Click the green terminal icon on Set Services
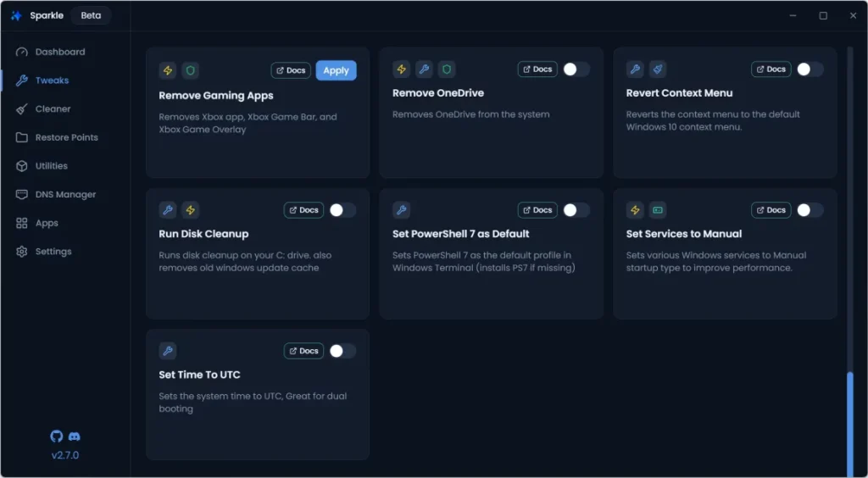This screenshot has width=868, height=478. pyautogui.click(x=658, y=210)
